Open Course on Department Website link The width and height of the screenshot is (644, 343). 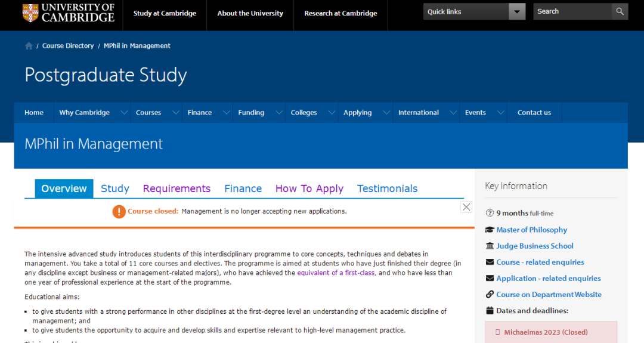pyautogui.click(x=549, y=294)
